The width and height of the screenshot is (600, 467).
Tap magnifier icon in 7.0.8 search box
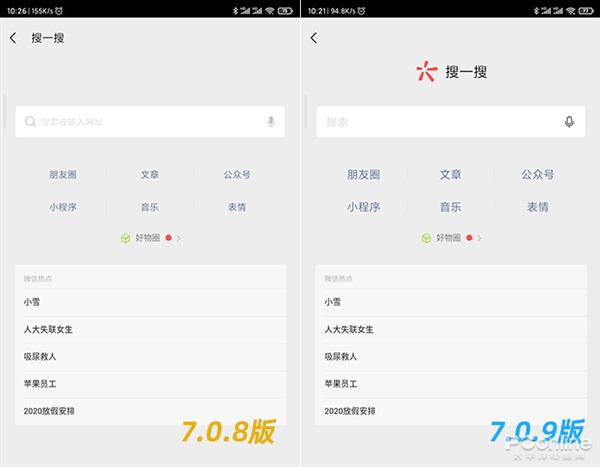tap(30, 122)
